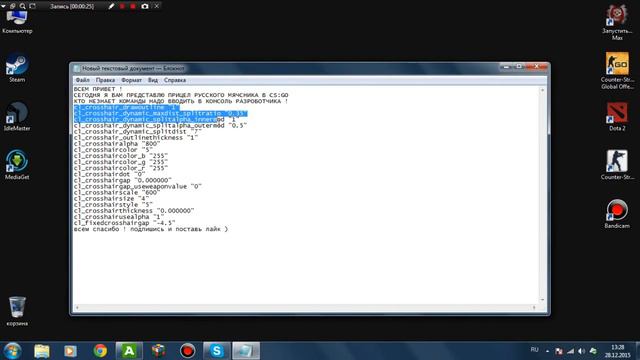Viewport: 640px width, 360px height.
Task: Click the line cl_crosshair_dynamic_splitdist "7"
Action: (138, 131)
